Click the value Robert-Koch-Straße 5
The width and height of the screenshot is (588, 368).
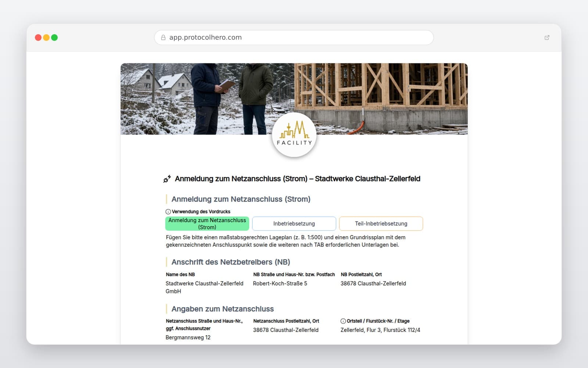click(280, 283)
